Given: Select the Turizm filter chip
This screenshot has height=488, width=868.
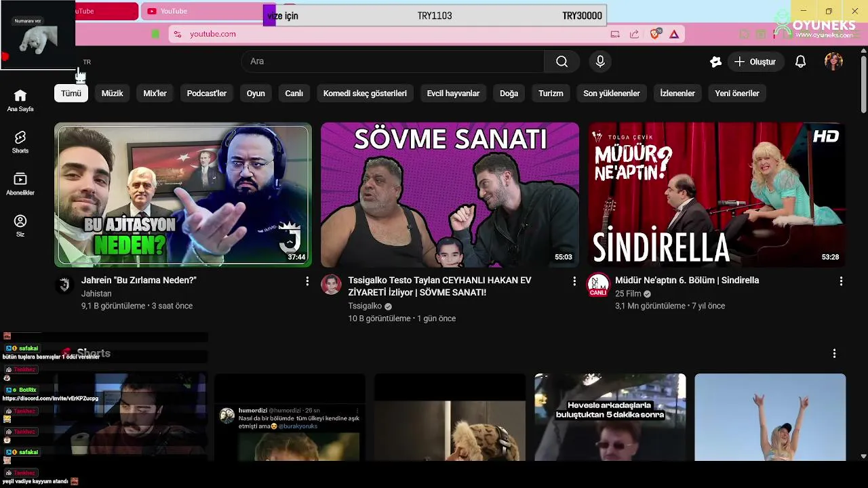Looking at the screenshot, I should click(x=551, y=94).
